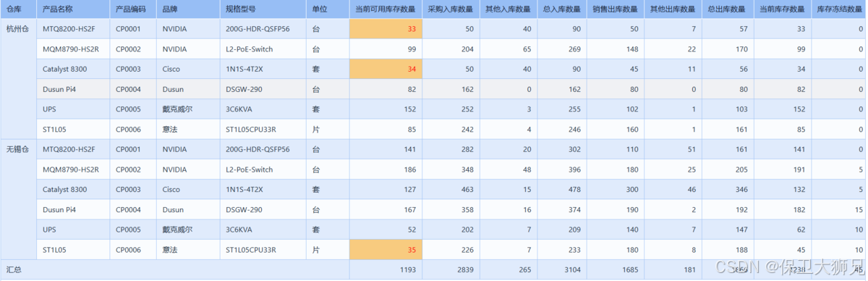Select the 当前库存数量 column header
The height and width of the screenshot is (281, 868).
pyautogui.click(x=782, y=9)
